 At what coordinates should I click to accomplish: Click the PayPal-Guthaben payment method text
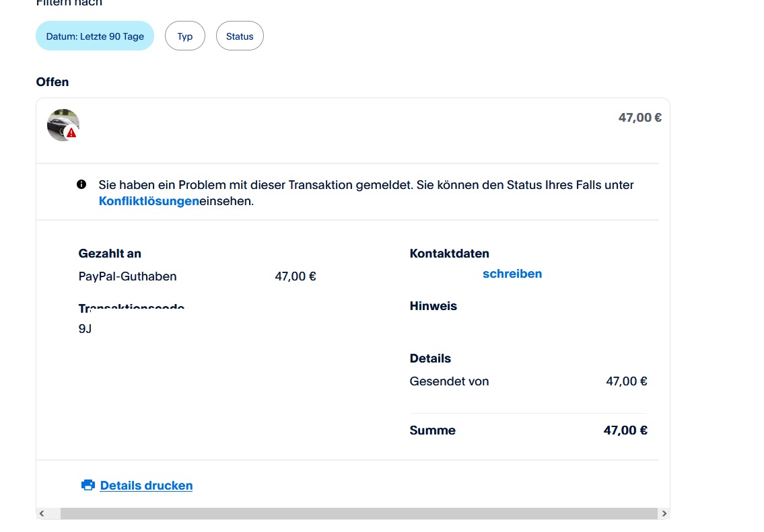(128, 276)
